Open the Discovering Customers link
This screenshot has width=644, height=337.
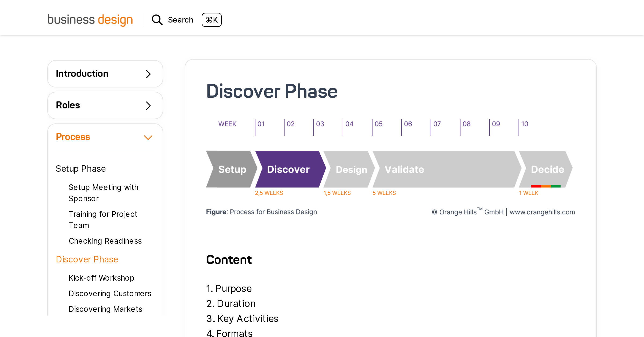110,293
